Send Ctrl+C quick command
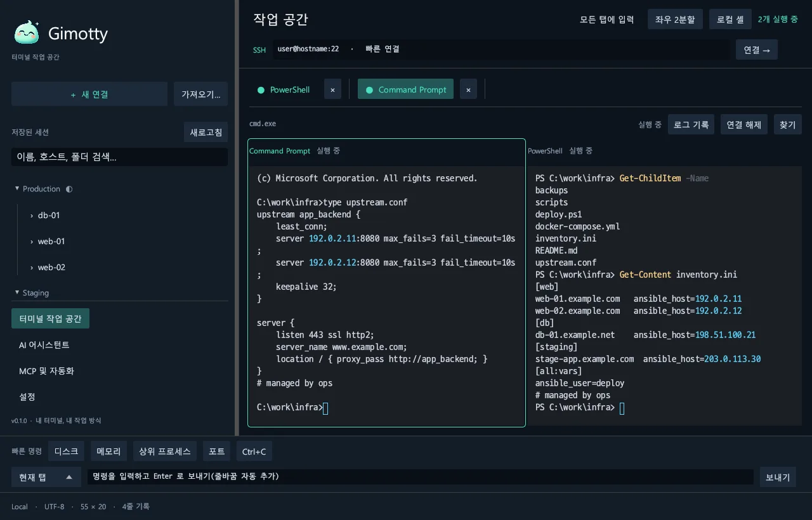The image size is (812, 520). tap(254, 451)
